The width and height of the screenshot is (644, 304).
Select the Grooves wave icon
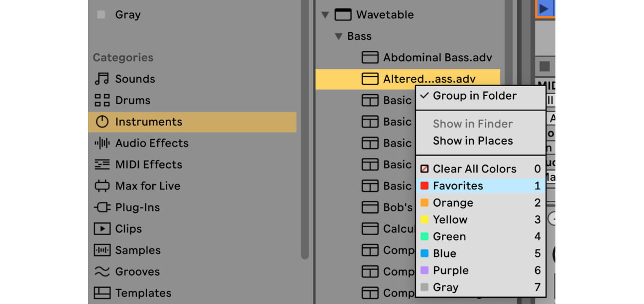(x=102, y=272)
